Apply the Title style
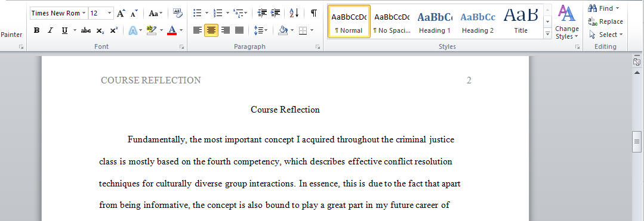 521,21
